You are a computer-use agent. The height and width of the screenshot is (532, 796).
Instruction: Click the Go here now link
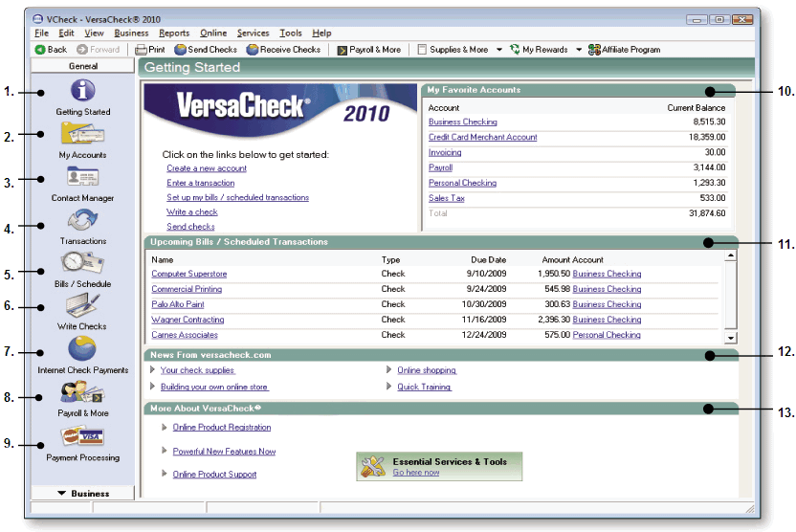point(416,473)
